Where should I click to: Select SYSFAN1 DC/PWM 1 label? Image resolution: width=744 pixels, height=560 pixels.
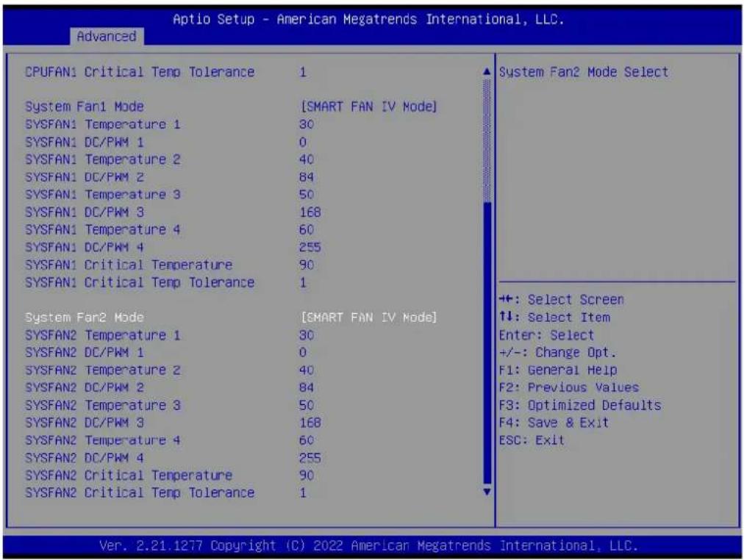[x=85, y=142]
